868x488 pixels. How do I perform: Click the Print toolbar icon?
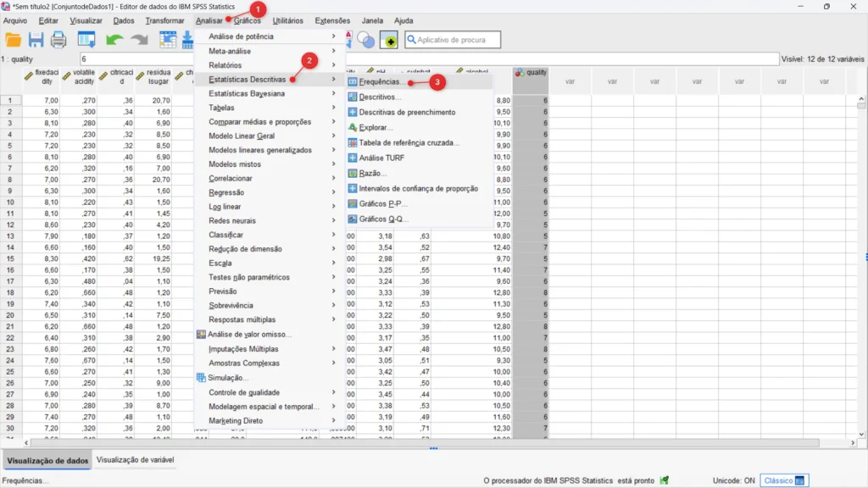[x=58, y=40]
